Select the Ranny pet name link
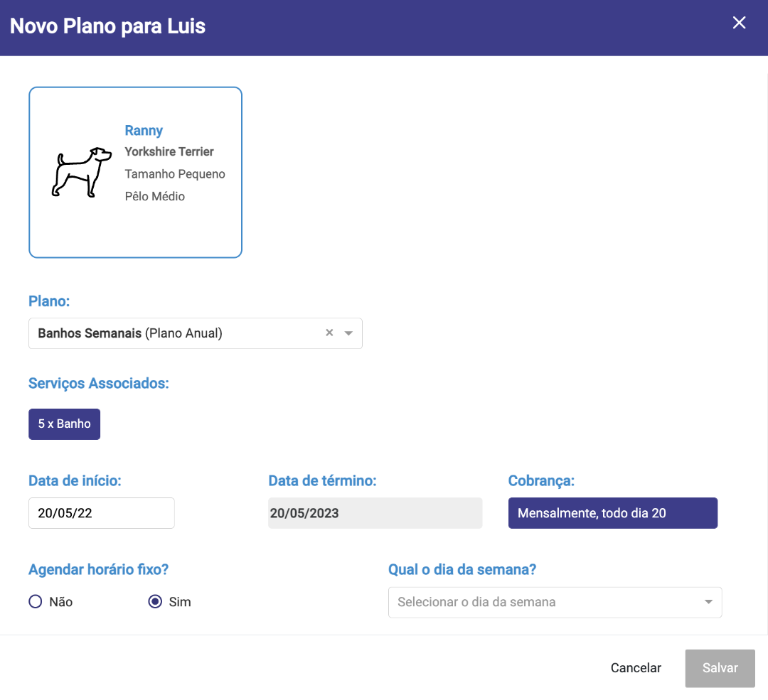The width and height of the screenshot is (768, 700). tap(144, 131)
